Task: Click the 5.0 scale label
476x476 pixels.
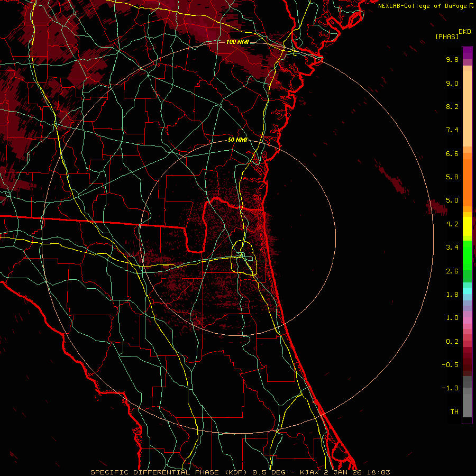Action: point(452,200)
